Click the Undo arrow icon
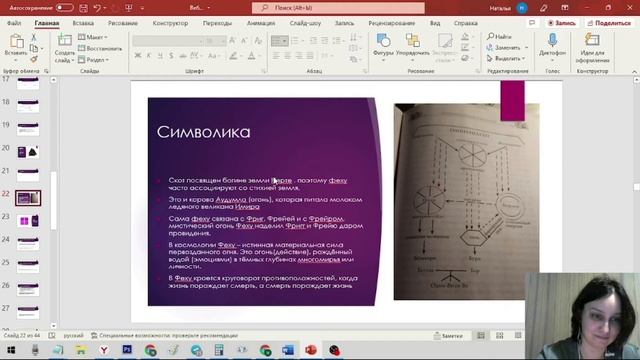Image resolution: width=640 pixels, height=360 pixels. pos(97,8)
